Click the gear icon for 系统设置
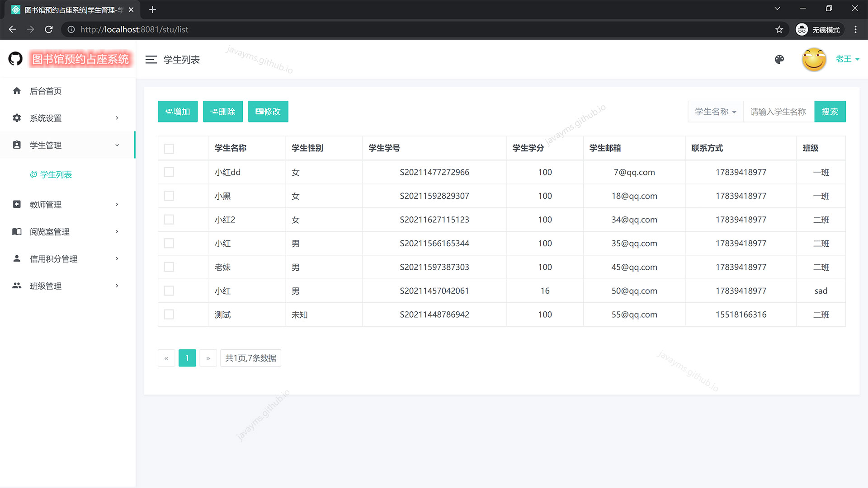The image size is (868, 488). click(x=17, y=118)
